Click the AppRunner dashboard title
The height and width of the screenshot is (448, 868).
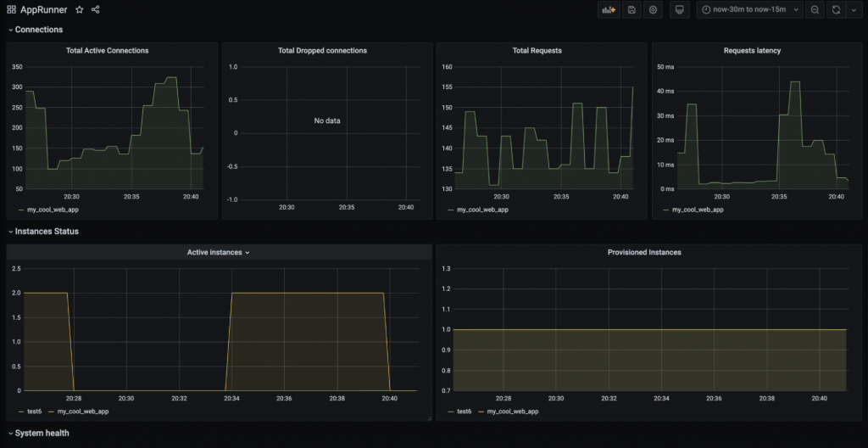[x=44, y=9]
